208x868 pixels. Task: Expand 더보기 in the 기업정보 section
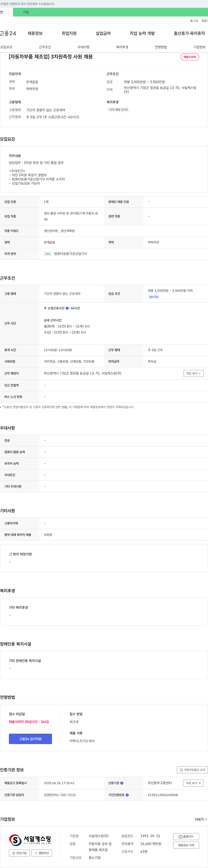pyautogui.click(x=201, y=819)
